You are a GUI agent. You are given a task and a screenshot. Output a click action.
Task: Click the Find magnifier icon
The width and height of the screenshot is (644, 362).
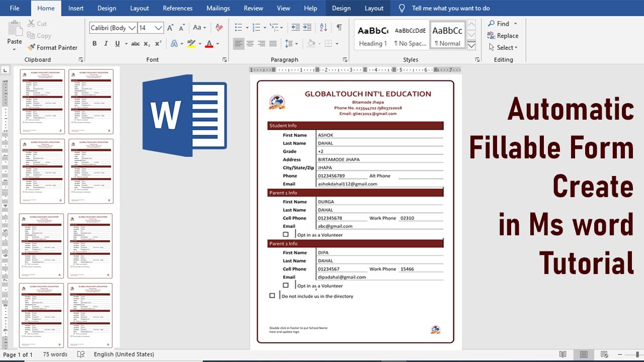coord(491,24)
